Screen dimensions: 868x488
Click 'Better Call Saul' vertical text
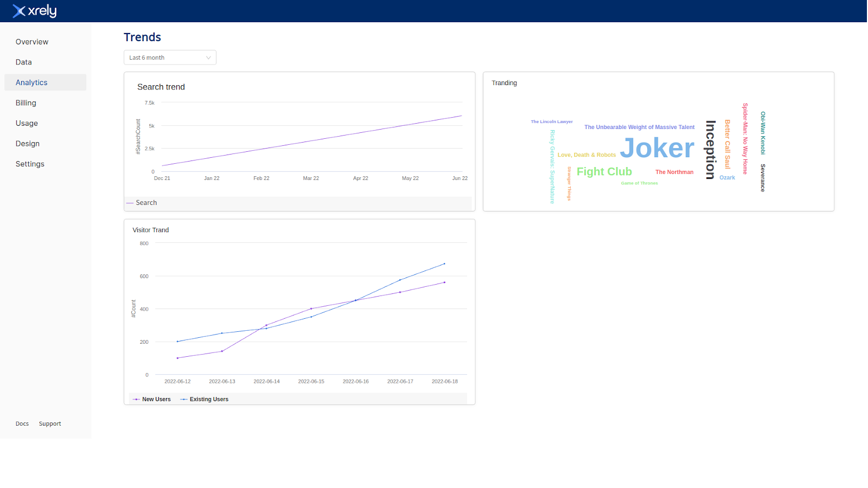(x=727, y=144)
